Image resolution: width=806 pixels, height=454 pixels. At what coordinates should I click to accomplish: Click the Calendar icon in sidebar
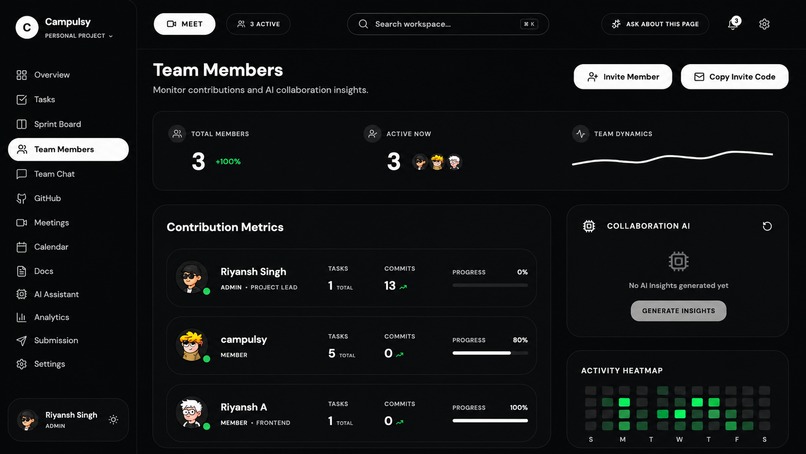pos(22,247)
